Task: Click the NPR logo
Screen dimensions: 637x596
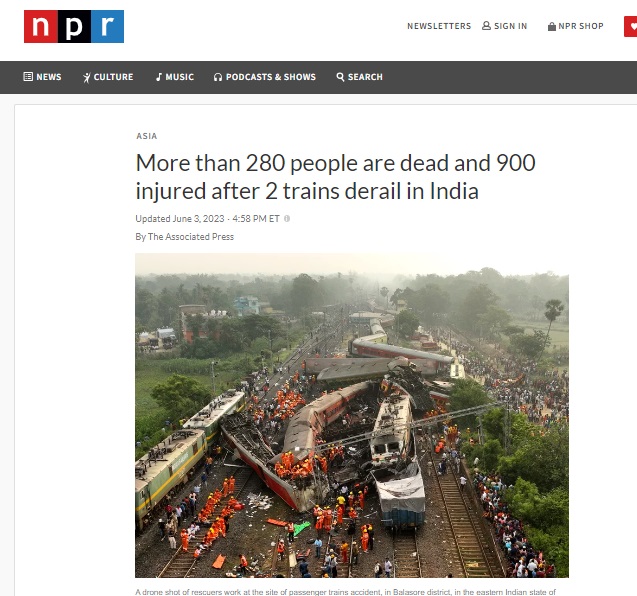Action: coord(74,26)
